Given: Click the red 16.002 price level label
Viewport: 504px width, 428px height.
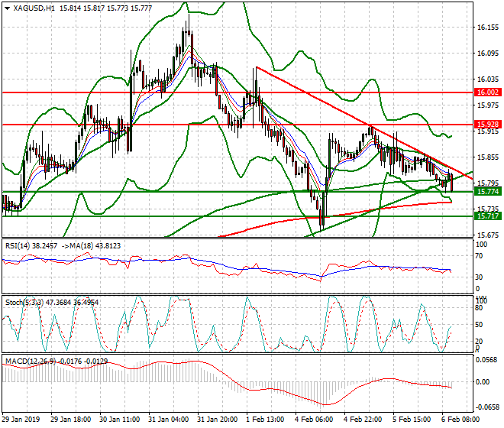Looking at the screenshot, I should click(x=488, y=92).
